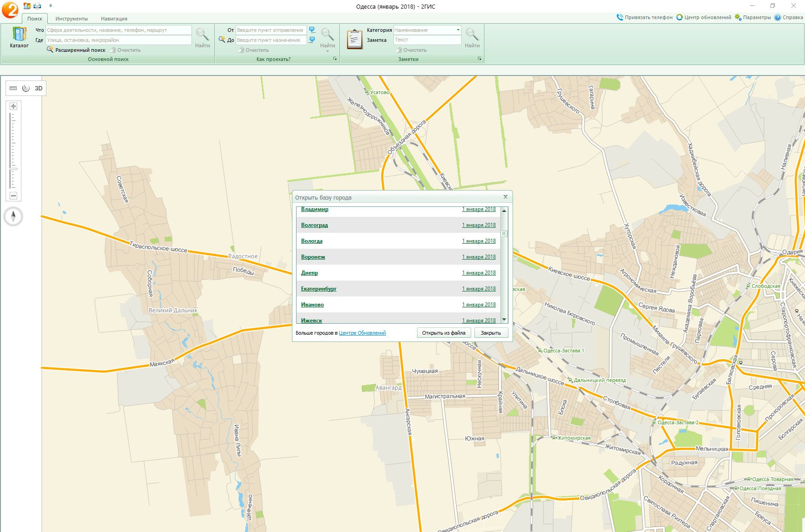
Task: Click the Открыть из файла button
Action: 443,333
